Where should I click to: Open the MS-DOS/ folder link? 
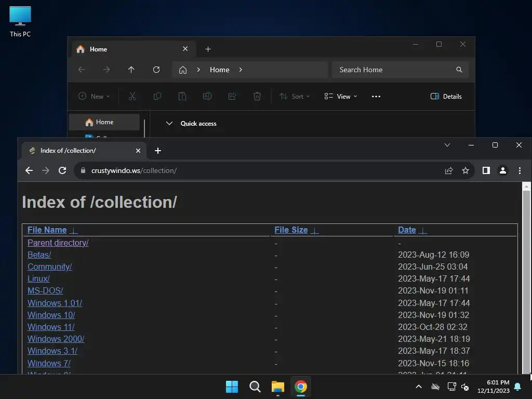pyautogui.click(x=46, y=291)
